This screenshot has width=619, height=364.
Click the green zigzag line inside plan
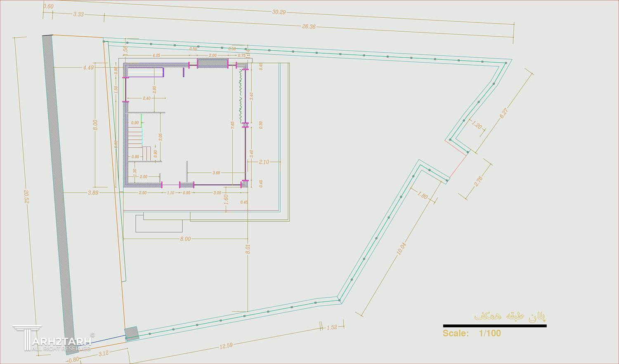[x=239, y=93]
